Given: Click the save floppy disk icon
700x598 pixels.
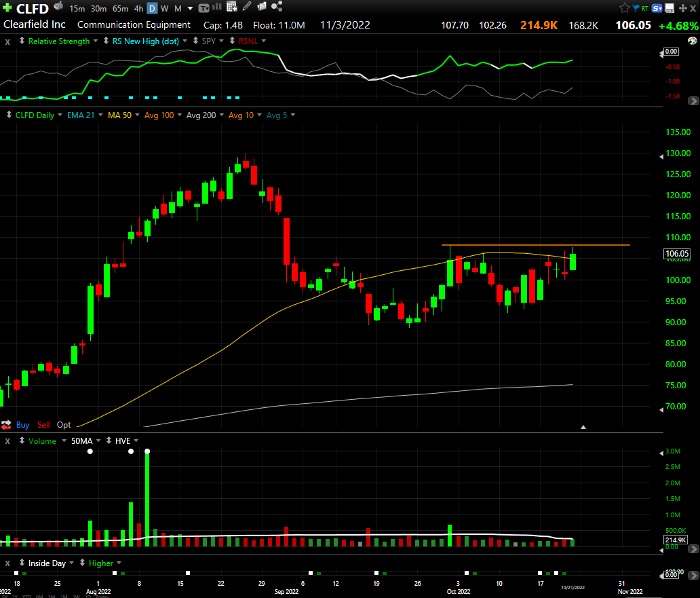Looking at the screenshot, I should (x=669, y=8).
